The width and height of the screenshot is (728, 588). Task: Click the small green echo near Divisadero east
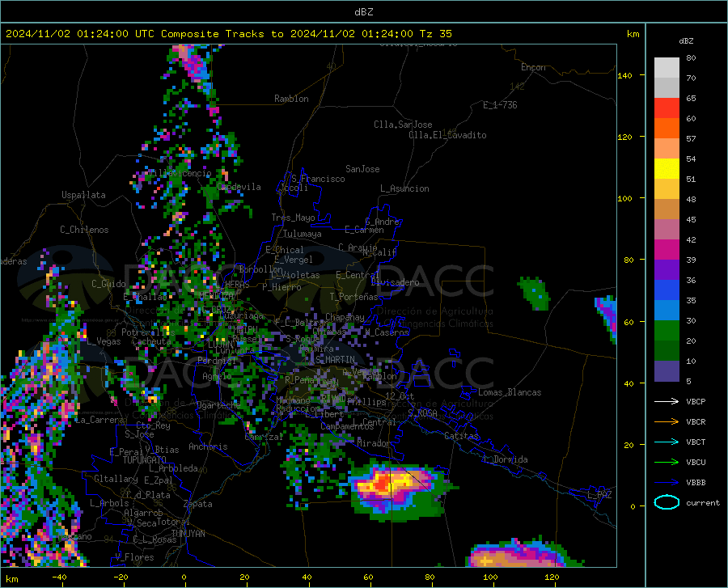pos(535,294)
